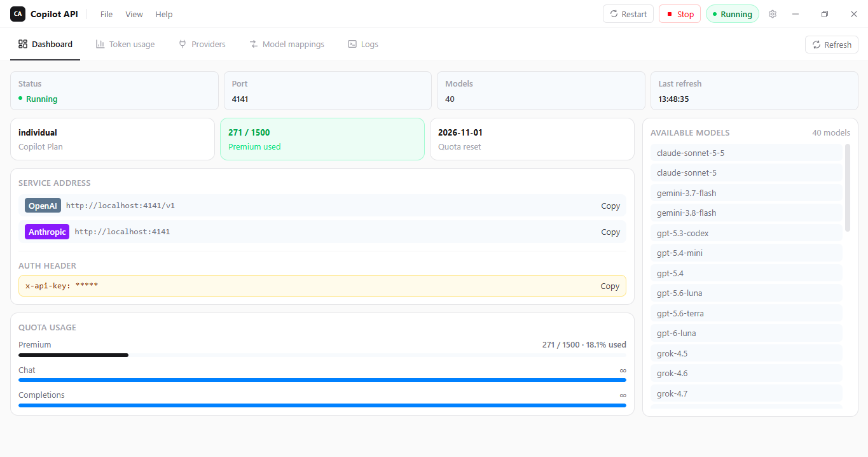Select the claude-sonnet-5 model row
The width and height of the screenshot is (868, 457).
click(747, 172)
